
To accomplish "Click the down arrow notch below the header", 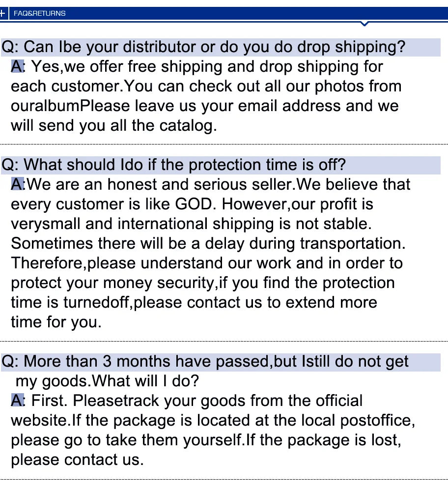I will pyautogui.click(x=364, y=24).
